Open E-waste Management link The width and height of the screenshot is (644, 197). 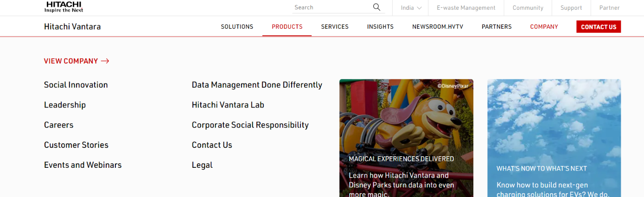466,8
